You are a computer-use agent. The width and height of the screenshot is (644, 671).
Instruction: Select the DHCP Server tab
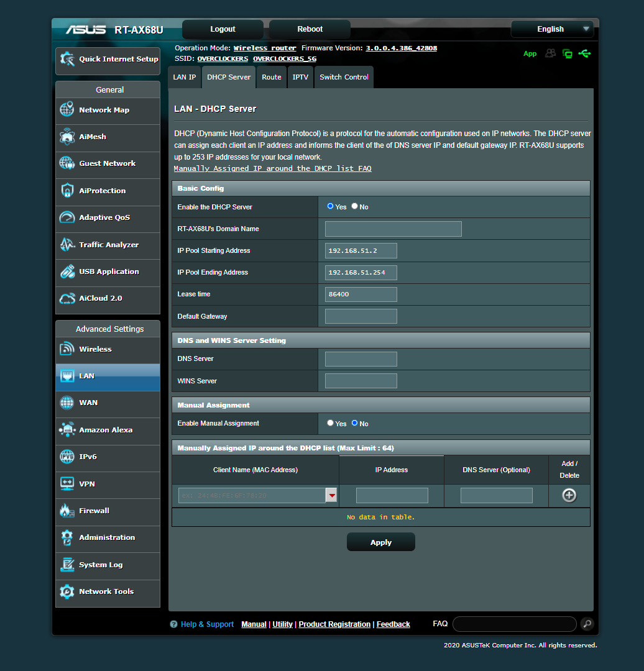(x=229, y=77)
